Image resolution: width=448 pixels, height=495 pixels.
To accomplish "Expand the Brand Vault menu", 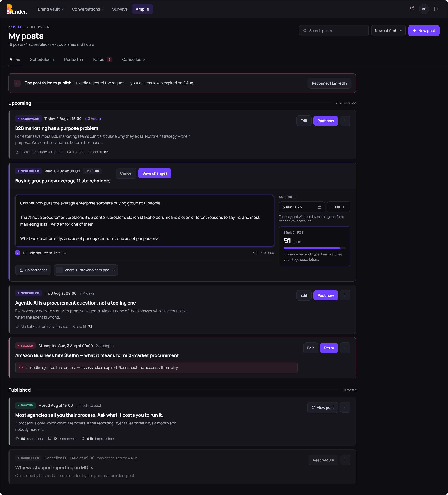I will pyautogui.click(x=51, y=9).
